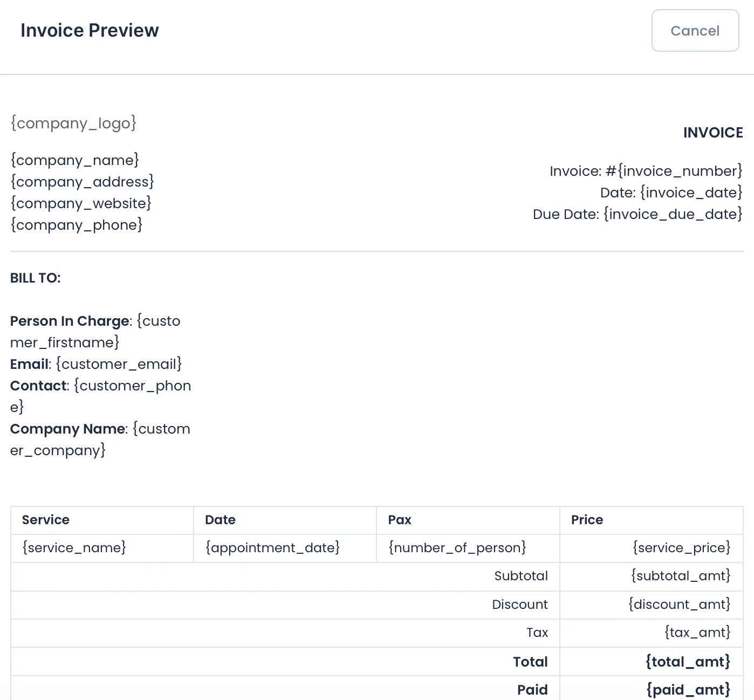The image size is (754, 700).
Task: Click the {discount_amt} value cell
Action: (x=679, y=605)
